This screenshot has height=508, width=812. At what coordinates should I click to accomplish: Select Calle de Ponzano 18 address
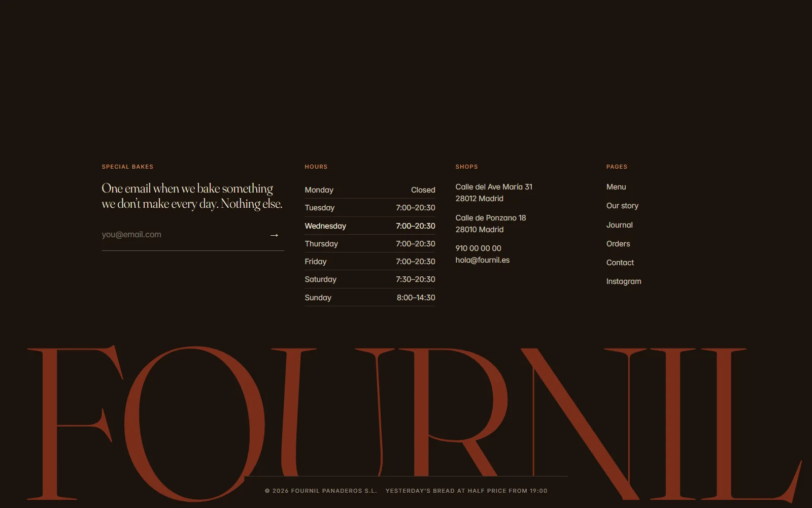[490, 218]
